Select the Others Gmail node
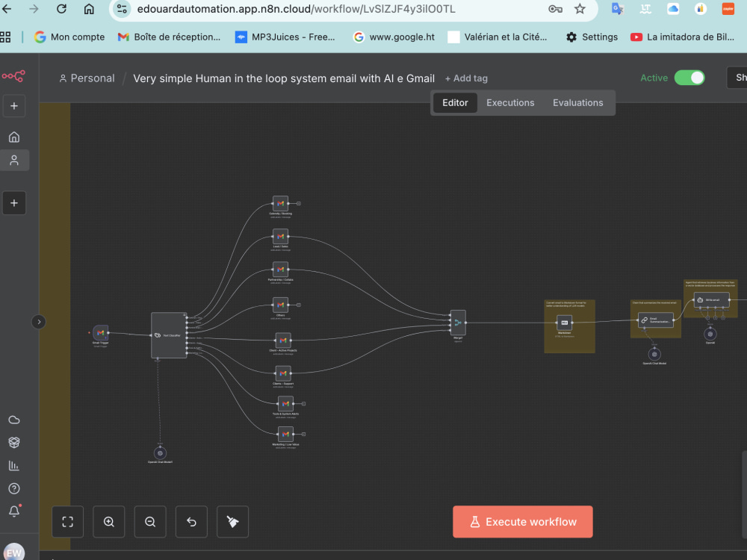The width and height of the screenshot is (747, 560). [281, 305]
